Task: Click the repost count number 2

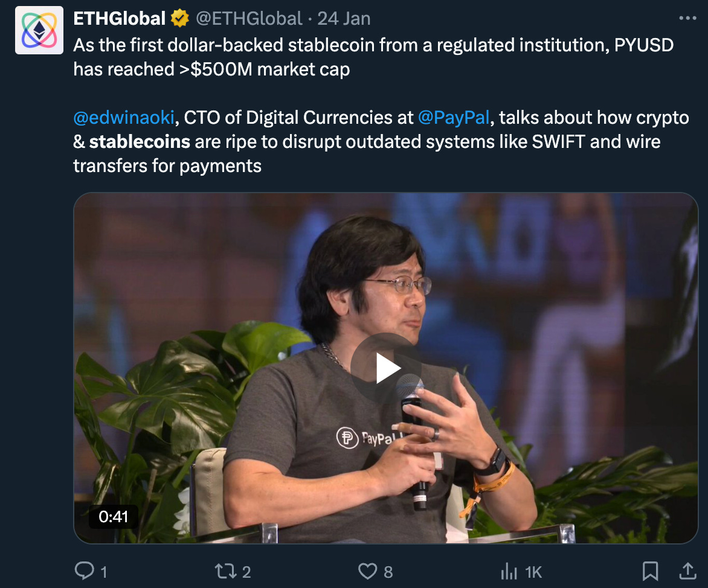Action: click(x=246, y=572)
